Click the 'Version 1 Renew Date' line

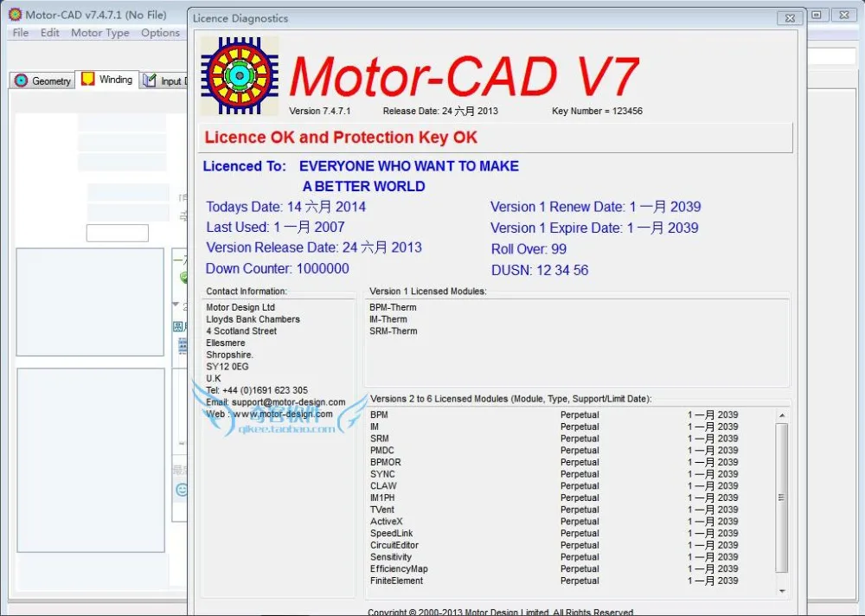[x=595, y=207]
